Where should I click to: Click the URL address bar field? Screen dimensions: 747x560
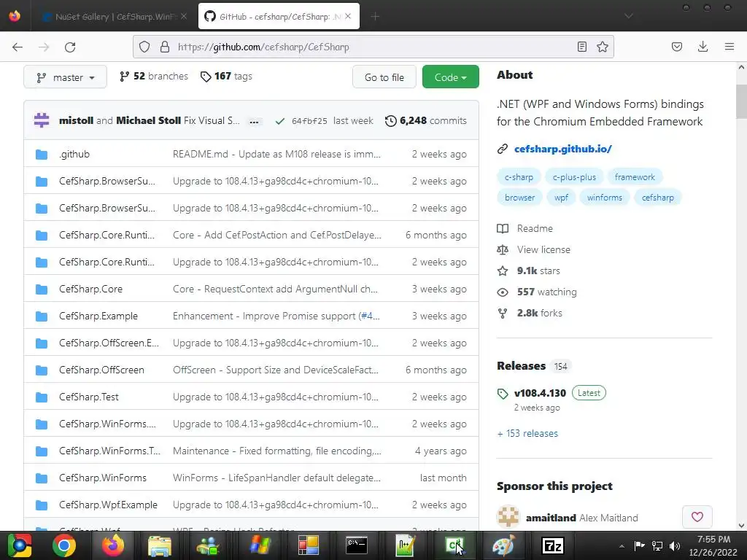373,47
